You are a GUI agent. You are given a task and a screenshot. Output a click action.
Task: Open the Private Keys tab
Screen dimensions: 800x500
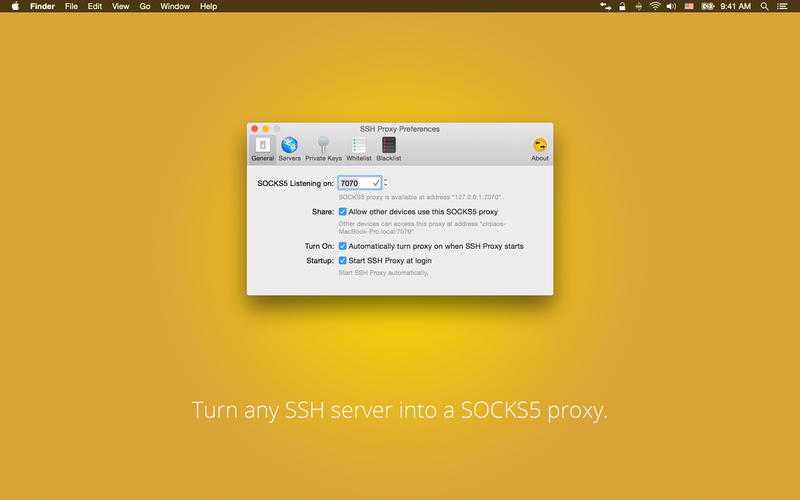tap(323, 149)
